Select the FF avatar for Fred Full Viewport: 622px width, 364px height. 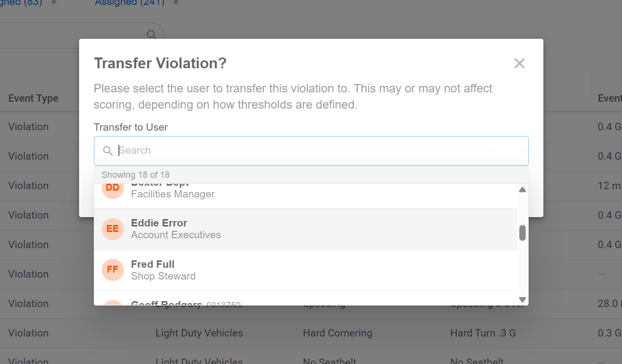coord(113,270)
